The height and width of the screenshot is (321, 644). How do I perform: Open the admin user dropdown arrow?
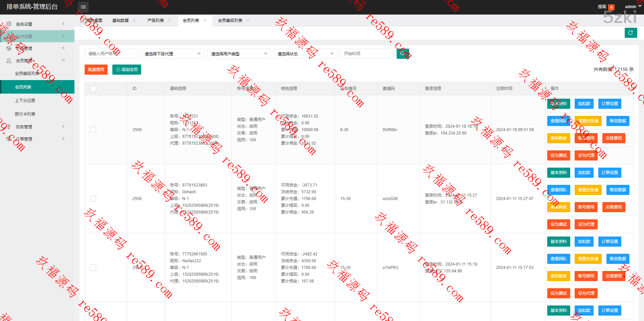pos(640,6)
